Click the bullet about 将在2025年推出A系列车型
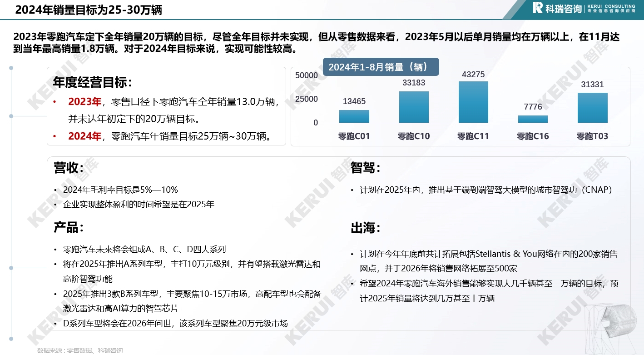This screenshot has width=644, height=355. tap(192, 271)
